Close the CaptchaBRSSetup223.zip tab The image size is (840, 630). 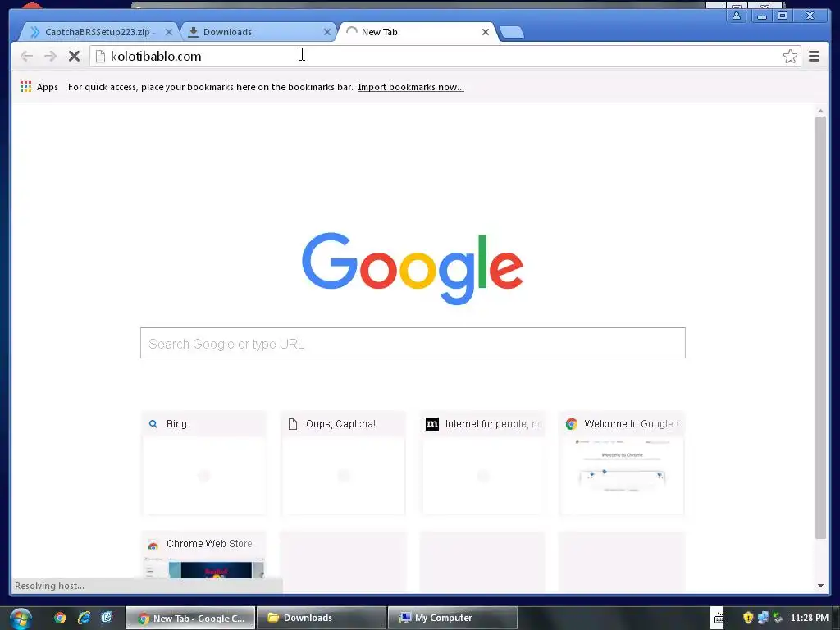tap(169, 32)
